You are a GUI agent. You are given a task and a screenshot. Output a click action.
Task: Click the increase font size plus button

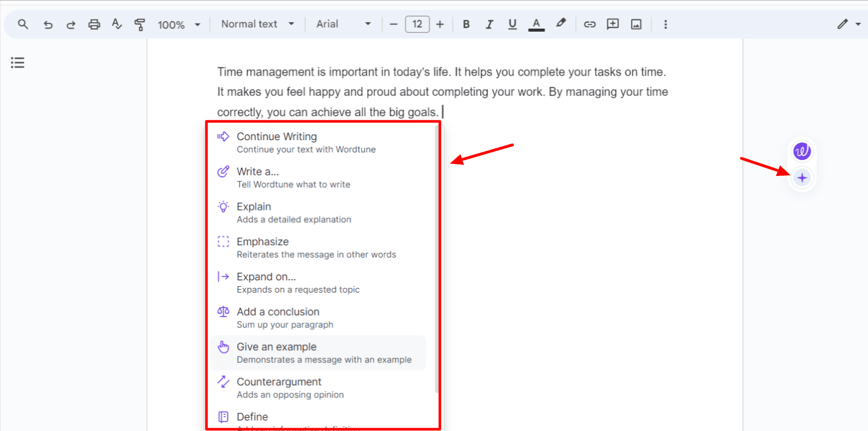(x=440, y=25)
